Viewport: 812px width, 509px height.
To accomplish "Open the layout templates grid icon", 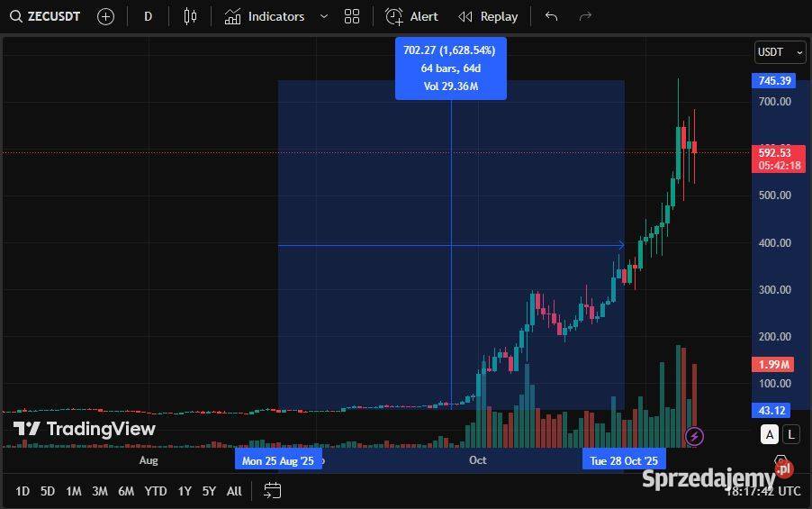I will [x=352, y=16].
